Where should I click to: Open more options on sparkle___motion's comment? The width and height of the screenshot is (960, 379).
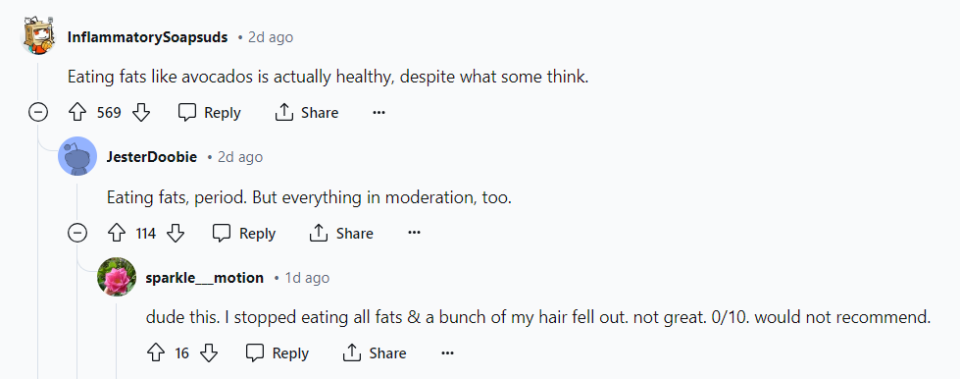448,353
